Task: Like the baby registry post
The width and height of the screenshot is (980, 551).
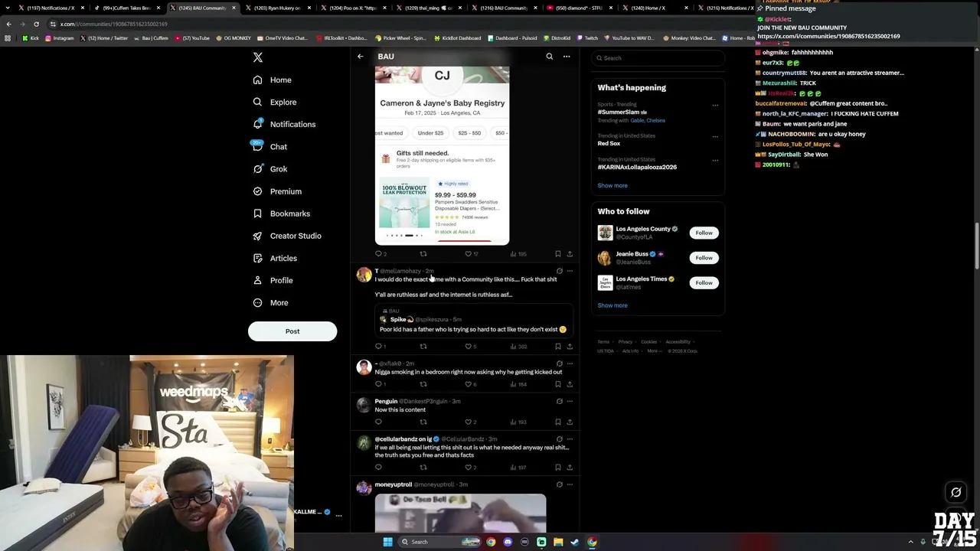Action: pyautogui.click(x=469, y=254)
